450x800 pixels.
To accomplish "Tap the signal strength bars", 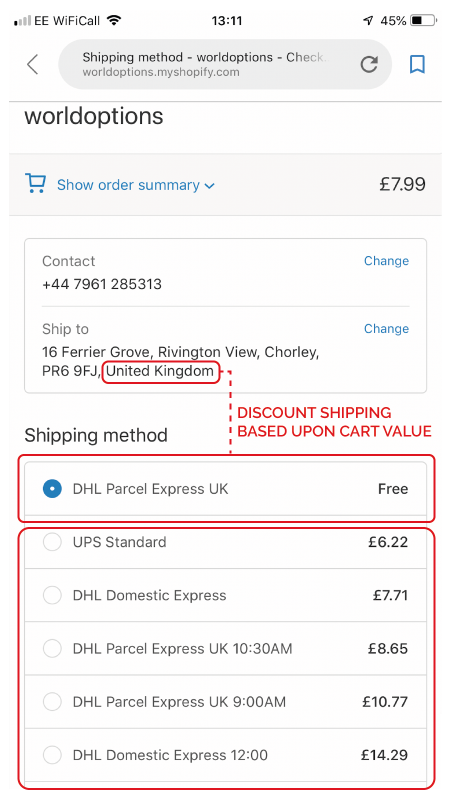I will click(x=22, y=21).
